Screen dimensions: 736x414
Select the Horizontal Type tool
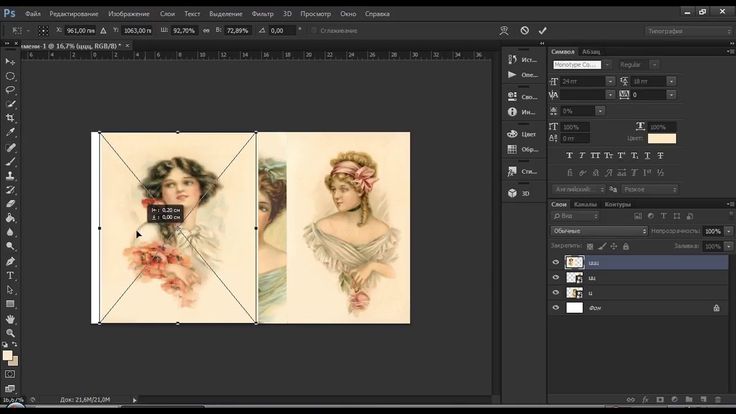[11, 275]
